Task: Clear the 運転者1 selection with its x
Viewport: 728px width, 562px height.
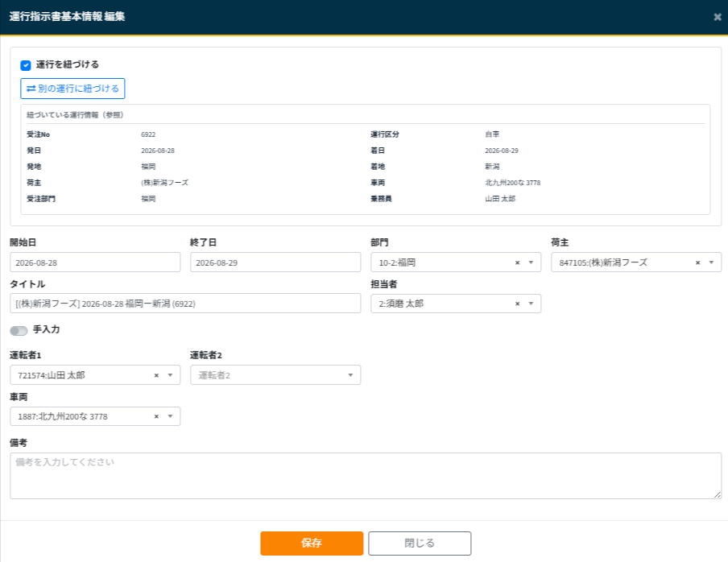Action: coord(156,375)
